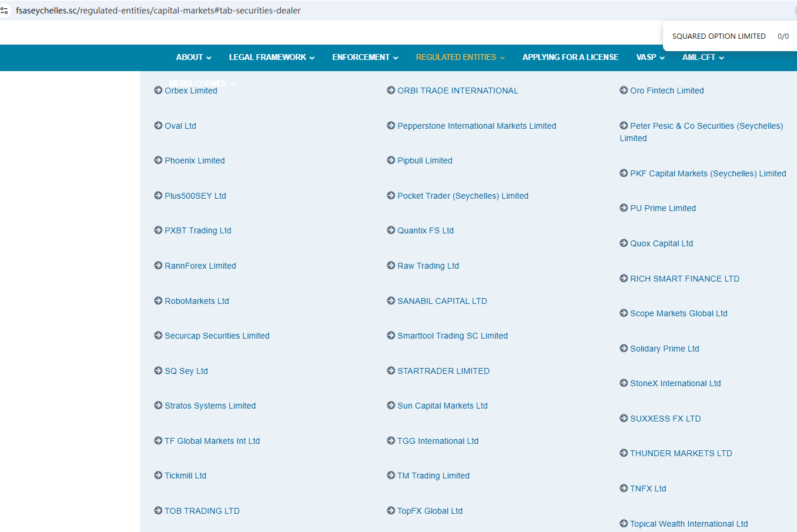The height and width of the screenshot is (532, 797).
Task: Open TGG International Ltd entry
Action: 438,441
